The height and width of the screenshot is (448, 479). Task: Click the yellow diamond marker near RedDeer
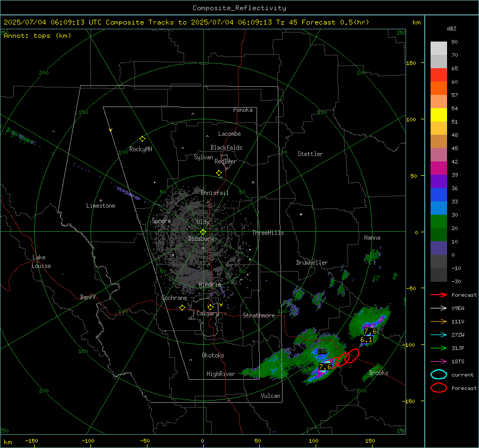click(219, 173)
